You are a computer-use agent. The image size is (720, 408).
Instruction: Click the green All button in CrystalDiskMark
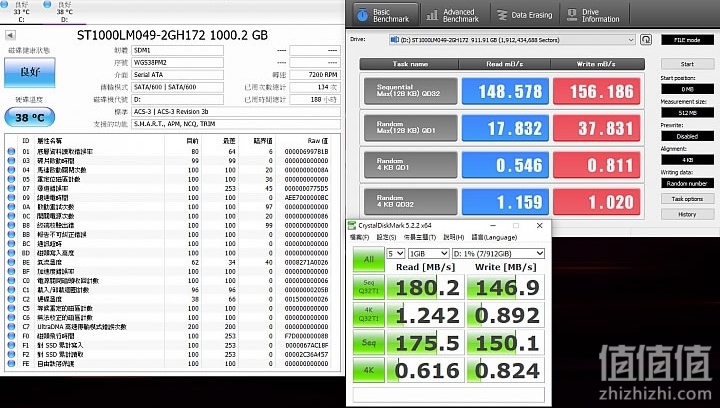[x=369, y=259]
